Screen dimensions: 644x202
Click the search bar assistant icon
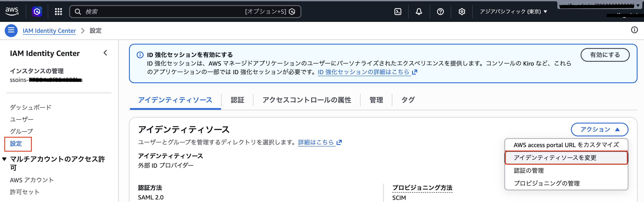coord(292,11)
